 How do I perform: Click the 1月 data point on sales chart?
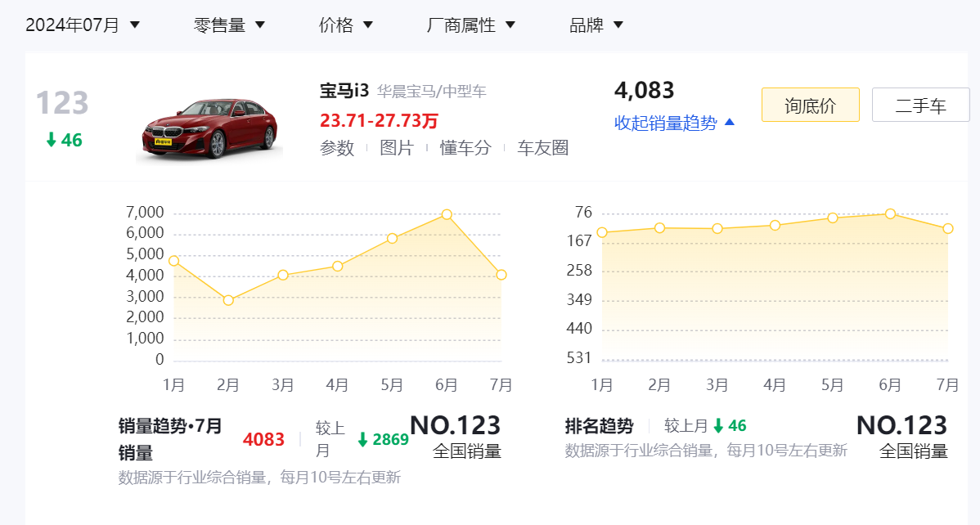point(173,261)
